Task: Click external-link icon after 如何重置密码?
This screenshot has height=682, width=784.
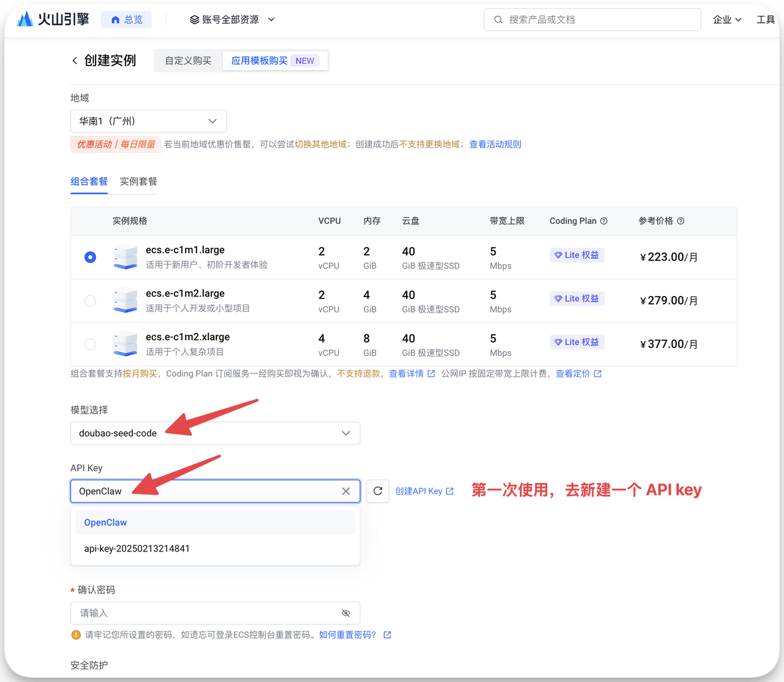Action: [x=387, y=635]
